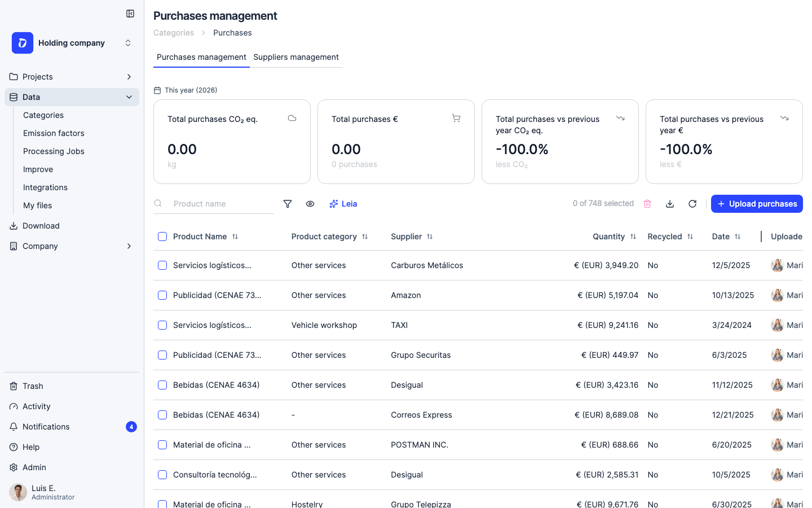
Task: Collapse the sidebar panel icon
Action: [130, 14]
